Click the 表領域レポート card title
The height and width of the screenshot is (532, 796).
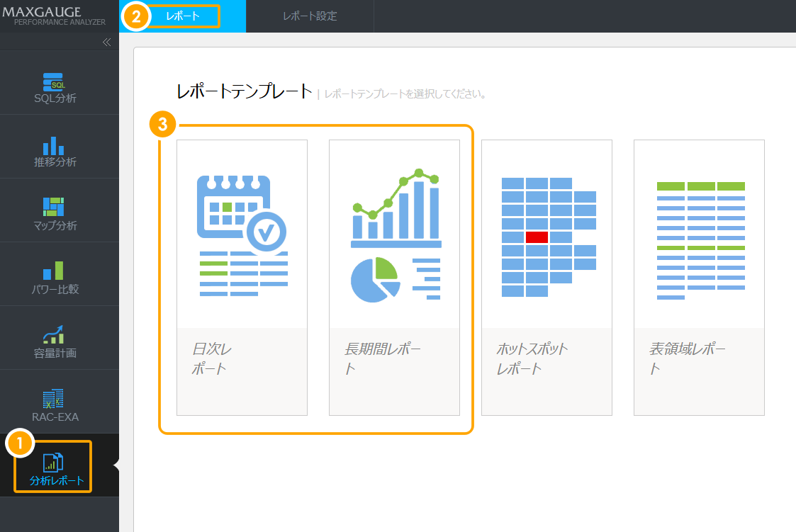(688, 359)
